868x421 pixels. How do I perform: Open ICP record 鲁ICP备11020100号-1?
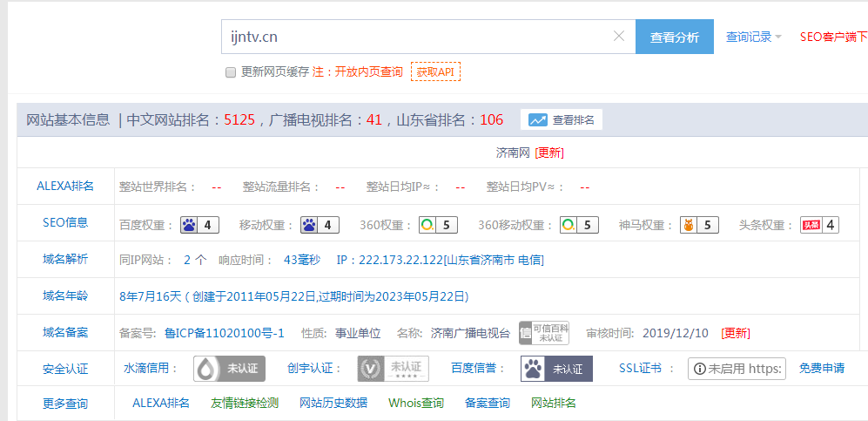[x=225, y=333]
